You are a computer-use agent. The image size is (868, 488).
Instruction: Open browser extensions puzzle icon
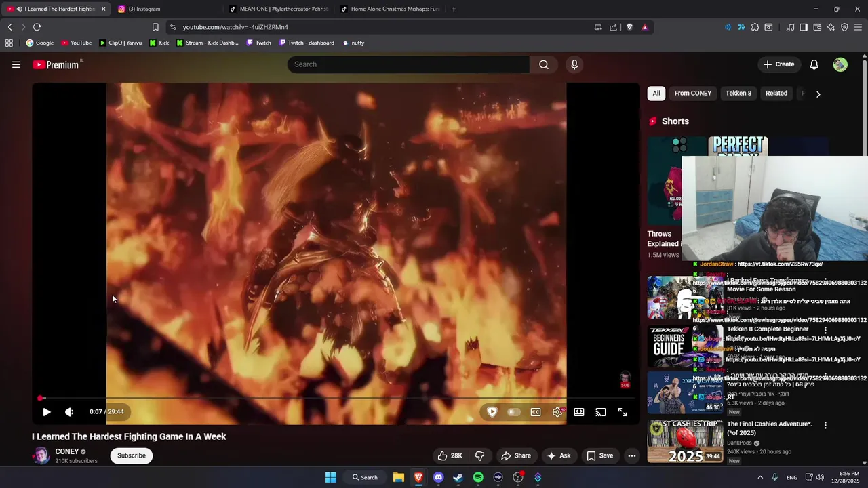tap(755, 27)
